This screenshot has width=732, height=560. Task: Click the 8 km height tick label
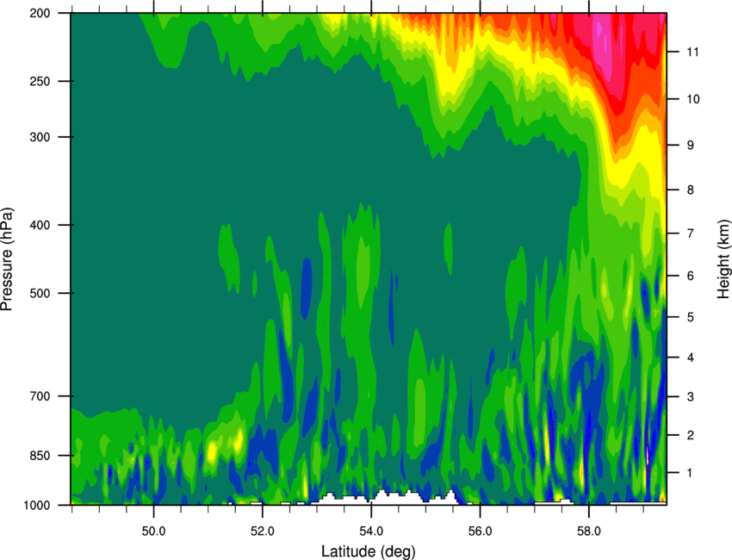[690, 190]
